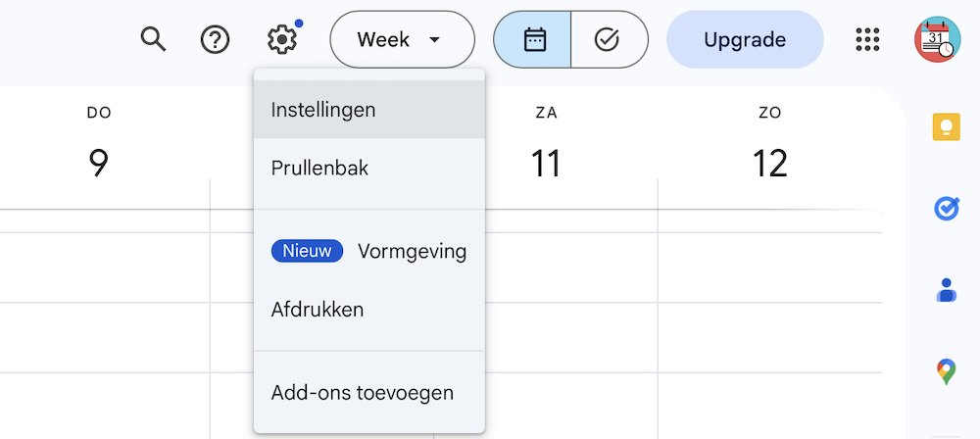The height and width of the screenshot is (439, 980).
Task: Open the Help question mark icon
Action: (x=215, y=40)
